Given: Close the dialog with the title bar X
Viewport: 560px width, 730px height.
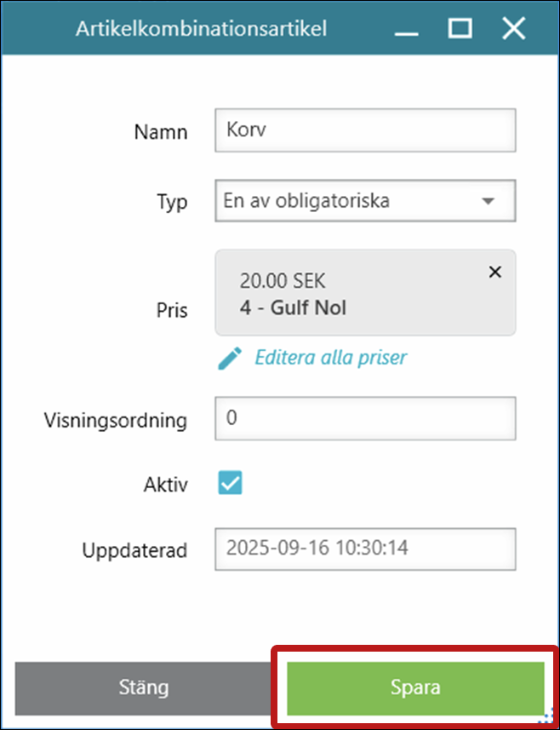Looking at the screenshot, I should click(x=513, y=29).
